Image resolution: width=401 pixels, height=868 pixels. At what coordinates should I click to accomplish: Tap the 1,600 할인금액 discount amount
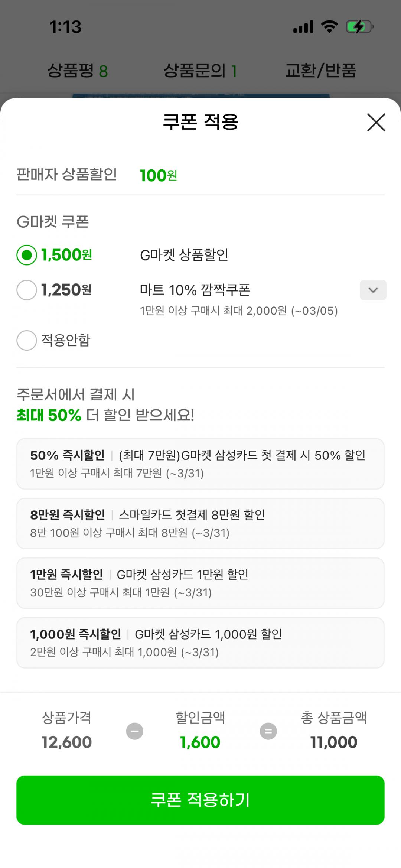click(200, 742)
